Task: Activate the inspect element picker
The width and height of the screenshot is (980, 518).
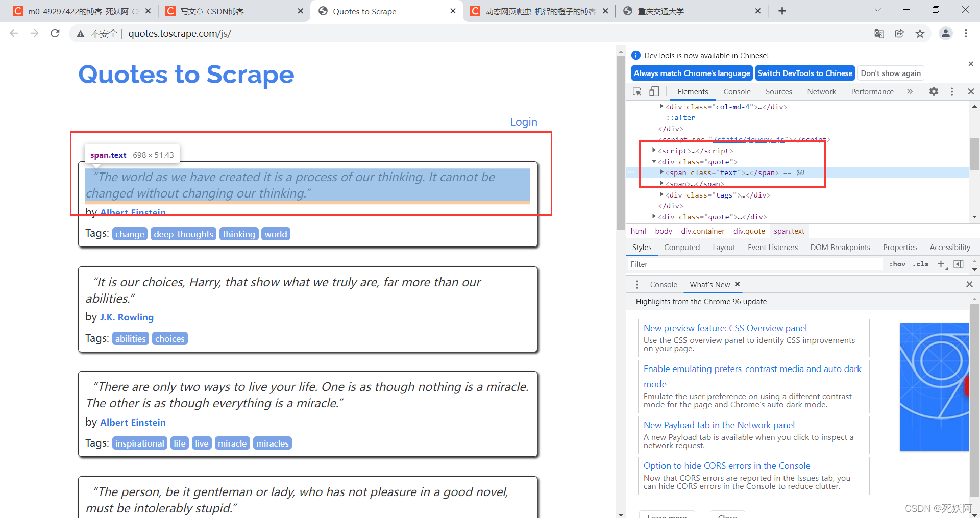Action: [637, 91]
